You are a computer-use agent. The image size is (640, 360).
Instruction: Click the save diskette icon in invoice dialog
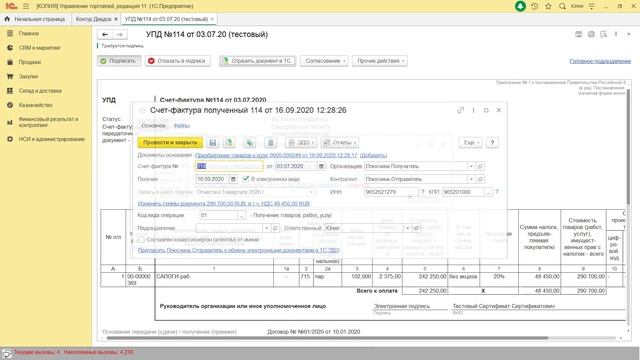pyautogui.click(x=213, y=142)
